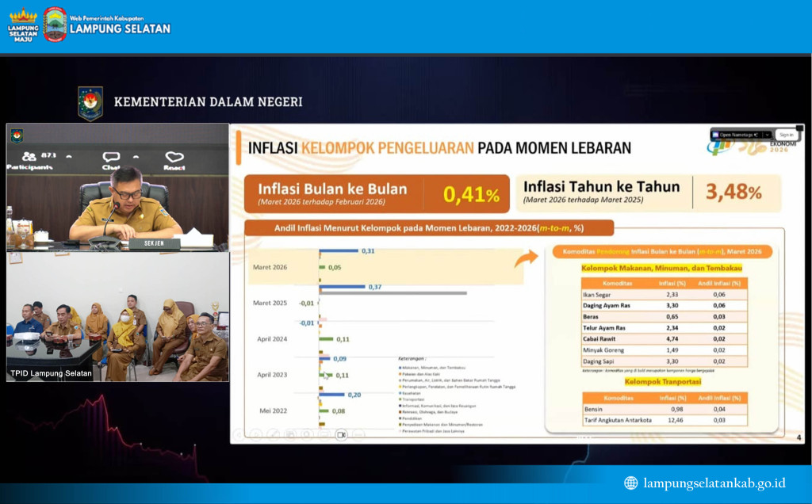
Task: Toggle the webcam button in the slide toolbar
Action: 341,434
